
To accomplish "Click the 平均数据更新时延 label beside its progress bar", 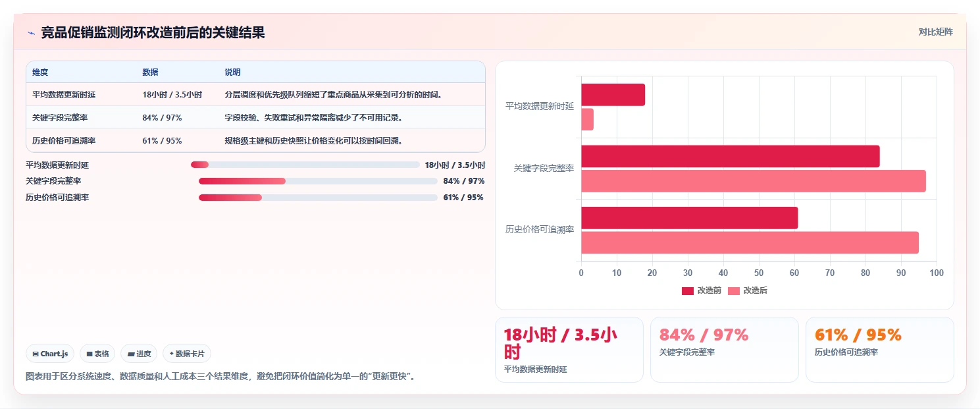I will pyautogui.click(x=57, y=165).
